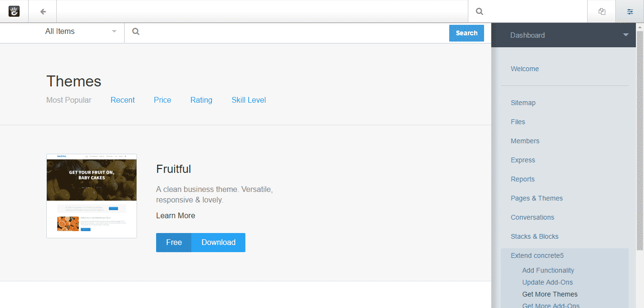Click the concrete5 hand logo icon
This screenshot has width=644, height=308.
[14, 11]
